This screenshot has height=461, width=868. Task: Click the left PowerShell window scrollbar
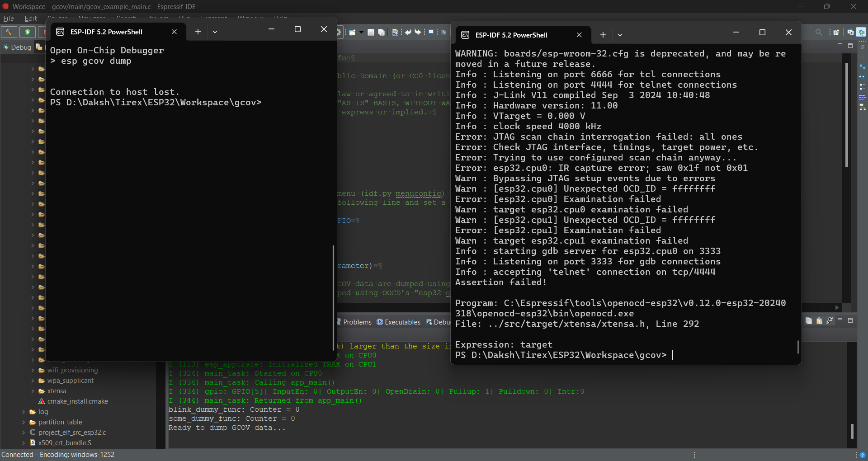pos(333,297)
